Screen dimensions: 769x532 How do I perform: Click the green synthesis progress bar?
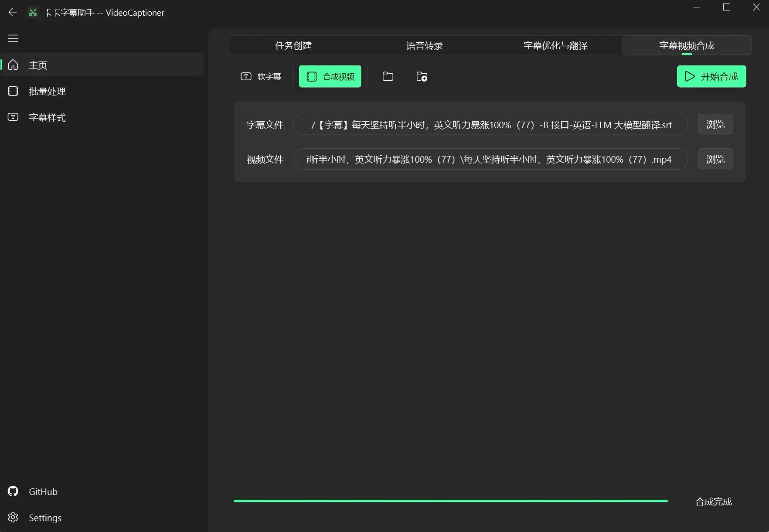[450, 501]
